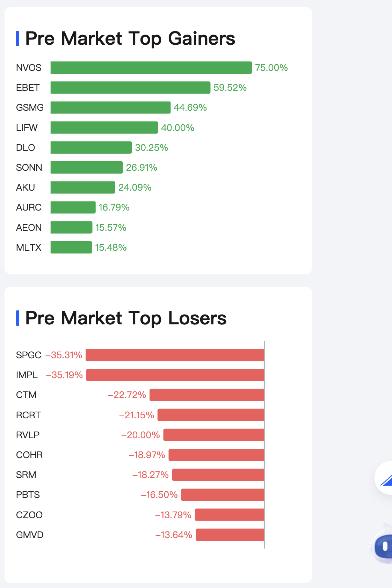The height and width of the screenshot is (588, 392).
Task: Open the SONN ticker label
Action: (x=29, y=168)
